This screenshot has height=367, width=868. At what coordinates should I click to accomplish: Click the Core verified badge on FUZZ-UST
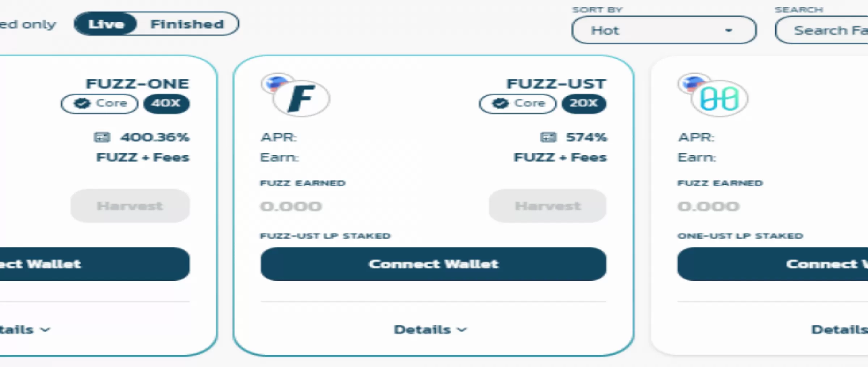[x=518, y=104]
